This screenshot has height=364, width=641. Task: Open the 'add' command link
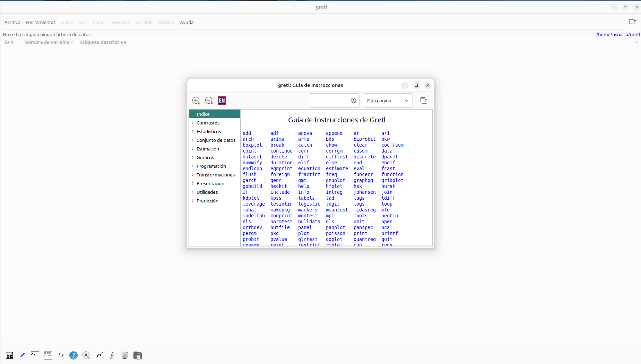pos(247,133)
